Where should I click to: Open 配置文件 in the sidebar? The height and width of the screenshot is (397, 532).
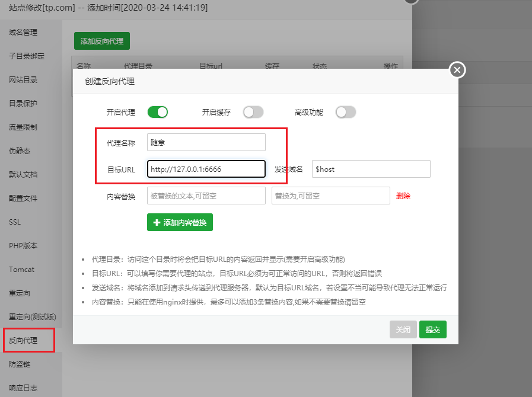coord(23,198)
